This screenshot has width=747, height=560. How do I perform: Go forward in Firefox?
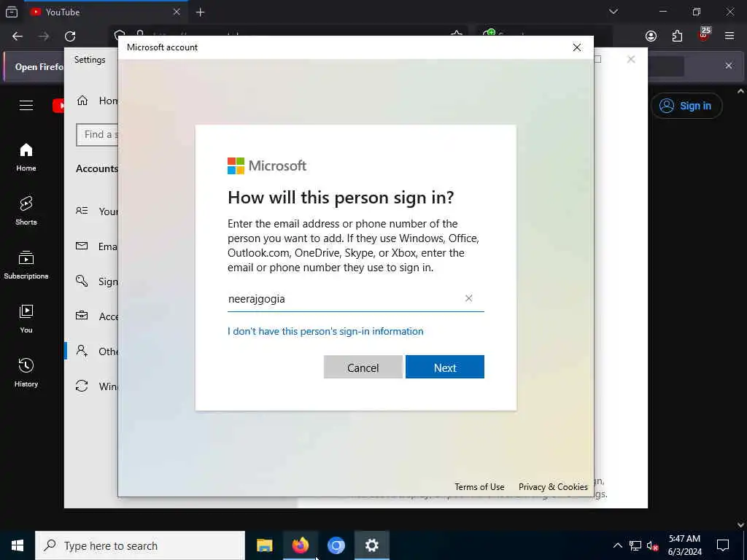click(44, 36)
